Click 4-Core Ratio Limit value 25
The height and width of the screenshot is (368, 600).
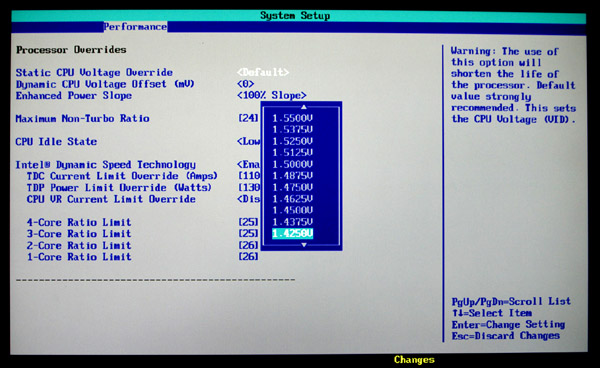[248, 222]
